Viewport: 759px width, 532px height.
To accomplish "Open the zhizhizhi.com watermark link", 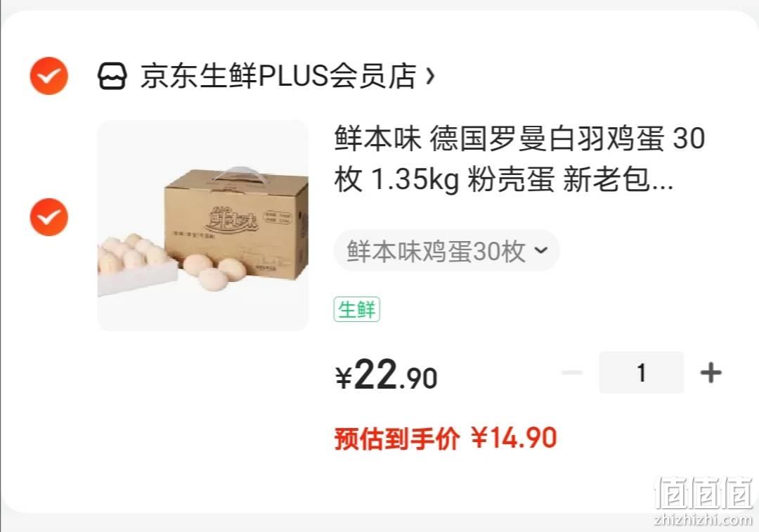I will [x=703, y=520].
